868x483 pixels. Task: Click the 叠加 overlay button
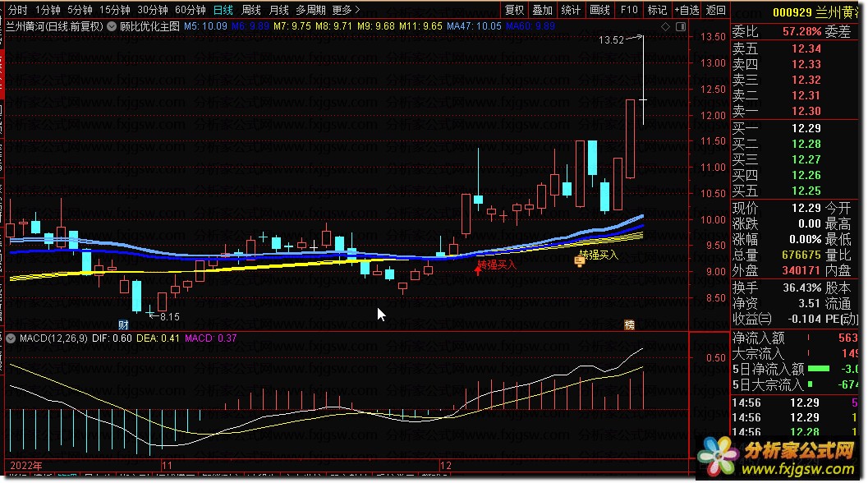tap(543, 10)
